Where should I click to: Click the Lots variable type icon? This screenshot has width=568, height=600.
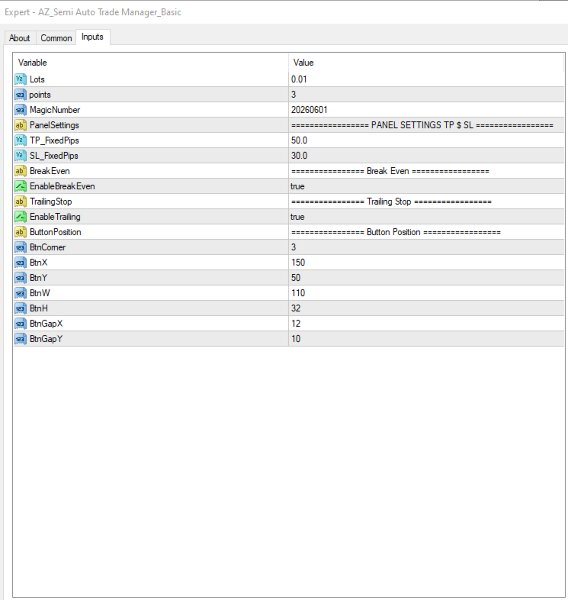[20, 79]
